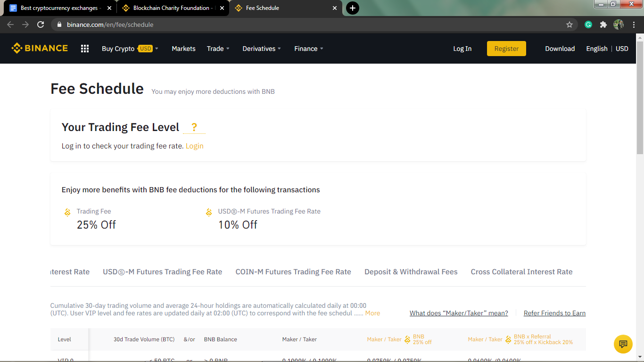
Task: Open the apps grid menu icon
Action: [85, 49]
